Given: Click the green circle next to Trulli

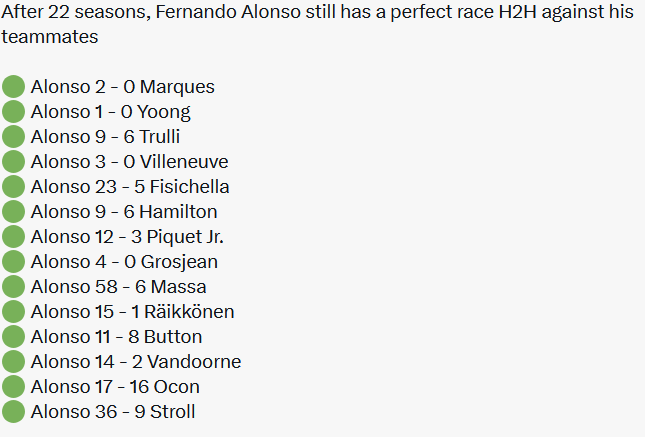Looking at the screenshot, I should (13, 137).
